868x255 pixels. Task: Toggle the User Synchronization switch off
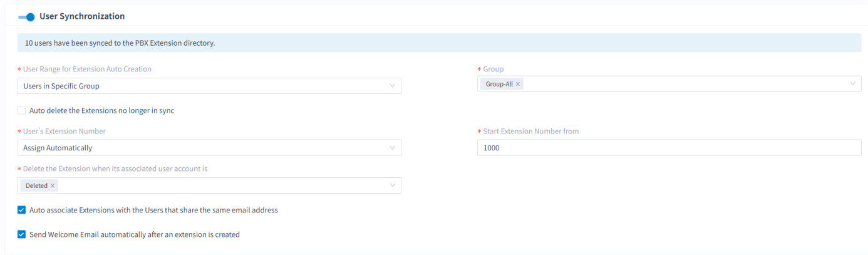(26, 17)
